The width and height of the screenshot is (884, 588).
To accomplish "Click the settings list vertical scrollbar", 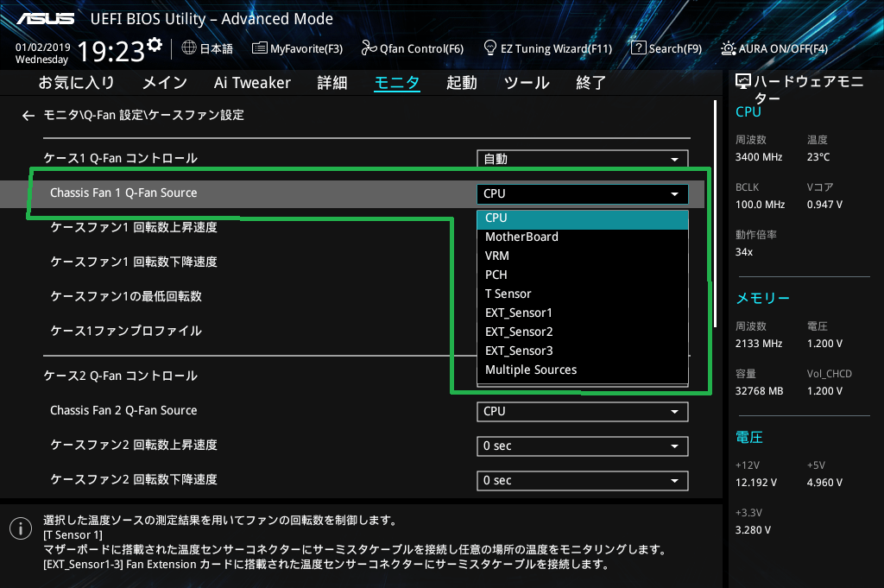I will click(716, 214).
